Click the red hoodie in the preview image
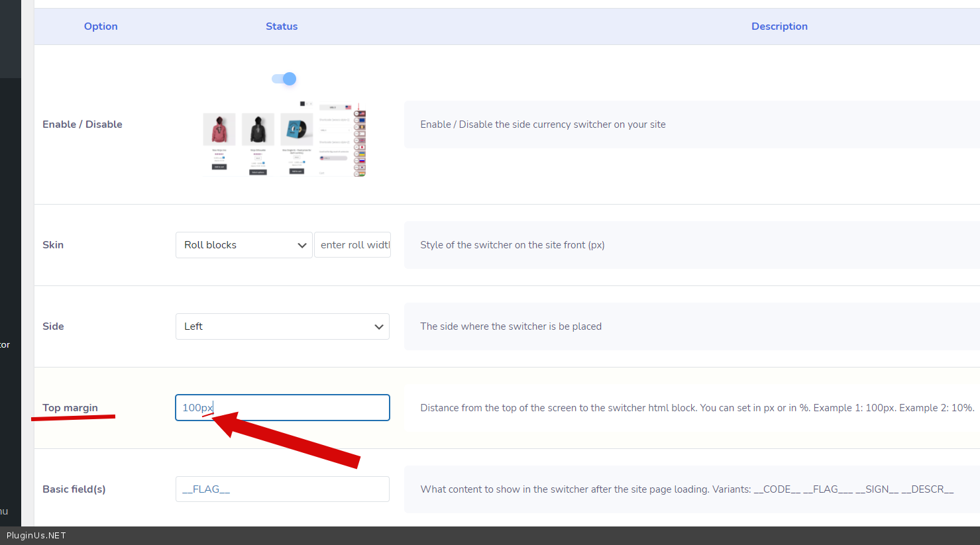This screenshot has width=980, height=545. coord(219,129)
